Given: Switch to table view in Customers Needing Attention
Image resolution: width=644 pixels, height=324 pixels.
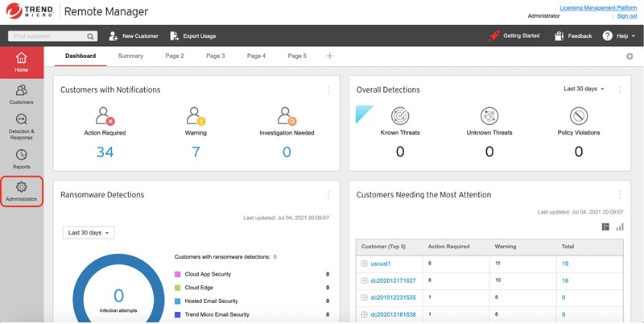Looking at the screenshot, I should (605, 227).
